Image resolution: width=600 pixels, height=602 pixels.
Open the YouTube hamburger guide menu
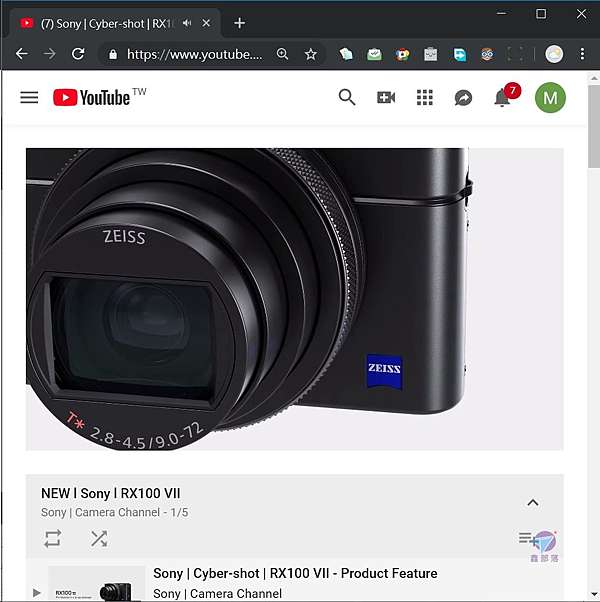(29, 98)
